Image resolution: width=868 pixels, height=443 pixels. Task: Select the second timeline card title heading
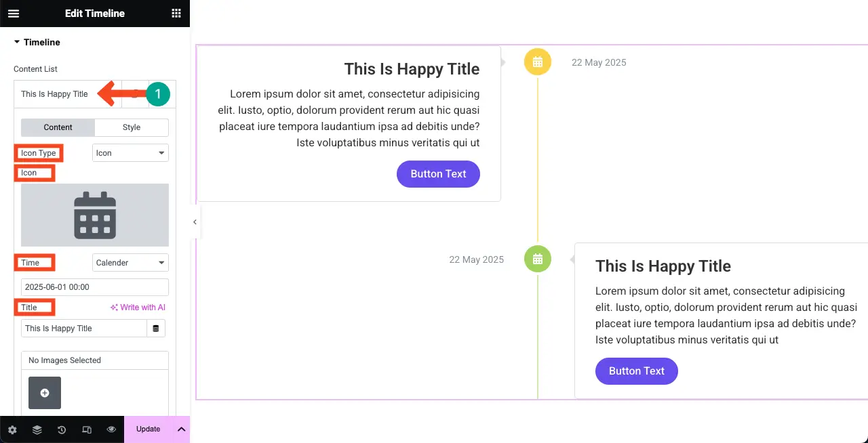coord(663,266)
